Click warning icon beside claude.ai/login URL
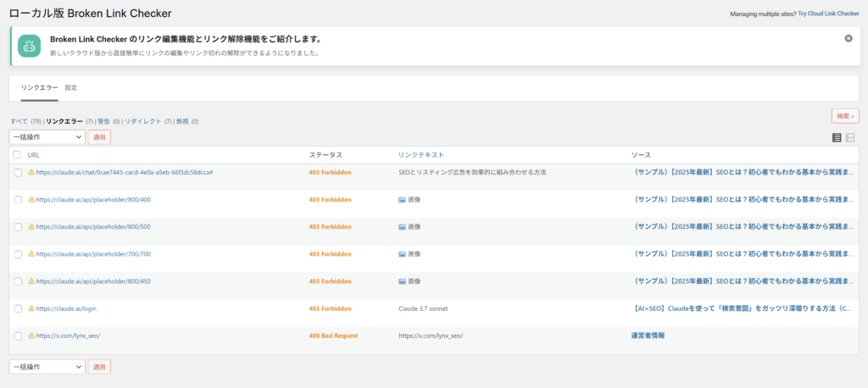 click(31, 308)
